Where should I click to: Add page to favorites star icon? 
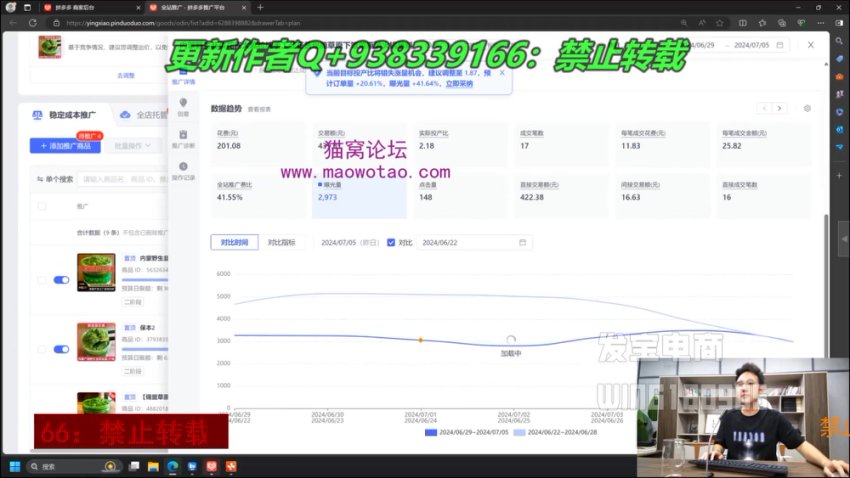click(x=719, y=23)
